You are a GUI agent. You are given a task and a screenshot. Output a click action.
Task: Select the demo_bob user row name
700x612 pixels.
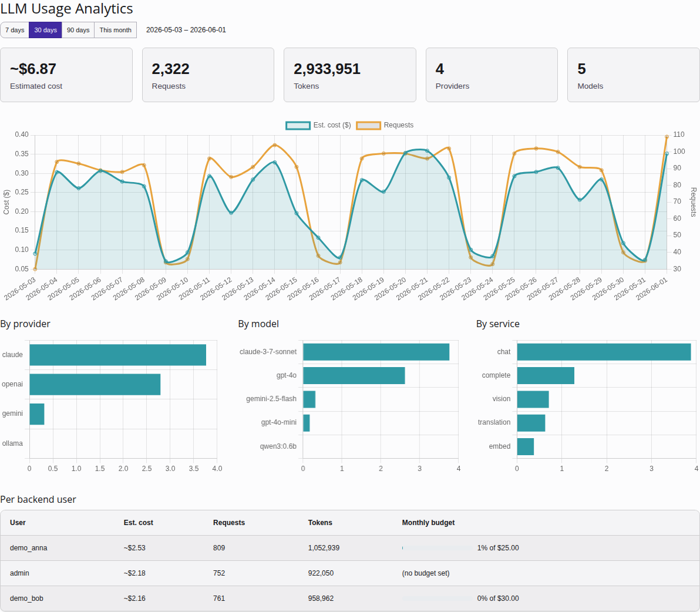click(x=27, y=598)
